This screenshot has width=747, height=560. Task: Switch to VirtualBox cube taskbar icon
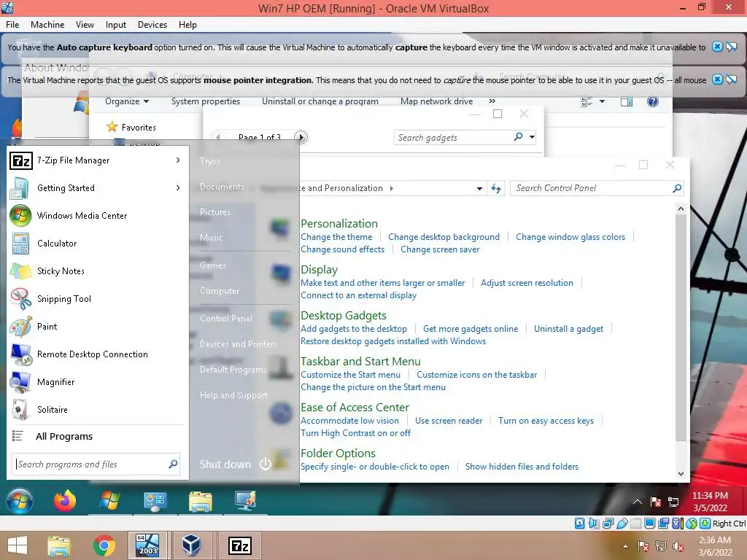[x=192, y=545]
